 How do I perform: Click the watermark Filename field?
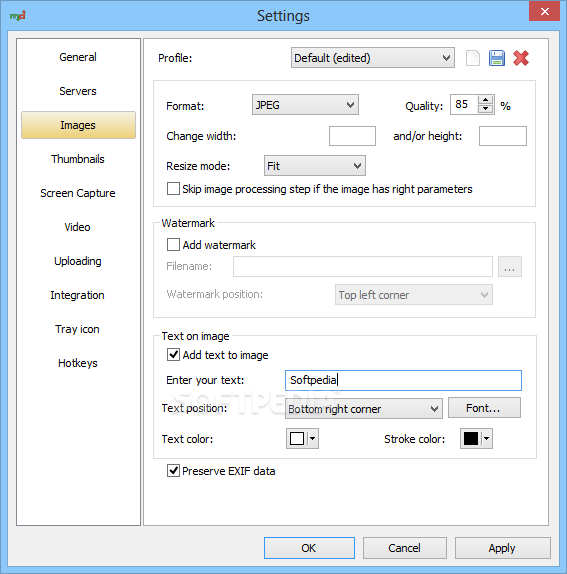pos(363,266)
